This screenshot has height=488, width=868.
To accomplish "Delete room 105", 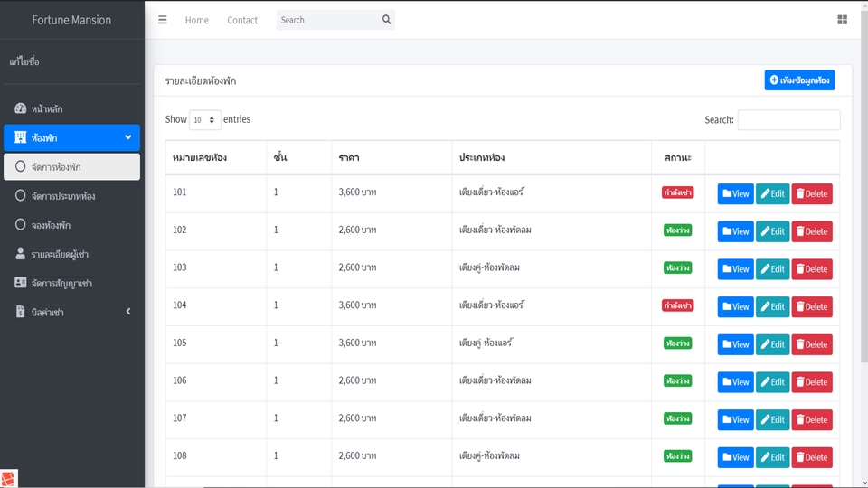I will [812, 344].
